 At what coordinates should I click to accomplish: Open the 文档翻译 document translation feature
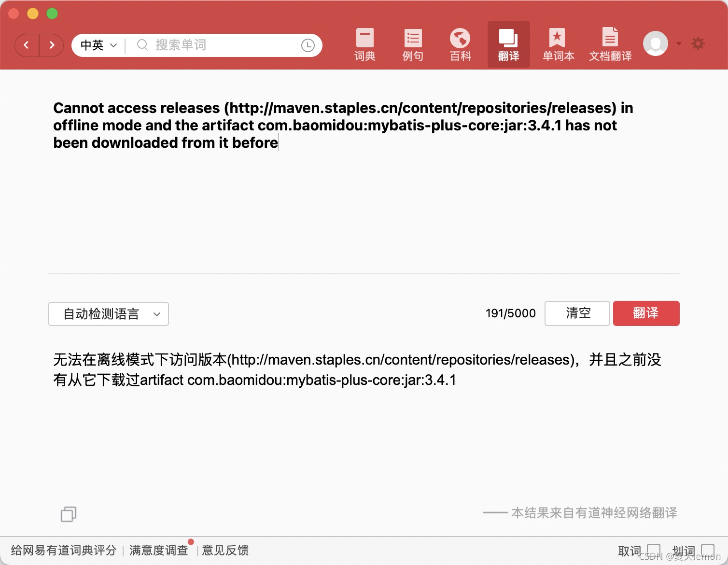[x=610, y=43]
